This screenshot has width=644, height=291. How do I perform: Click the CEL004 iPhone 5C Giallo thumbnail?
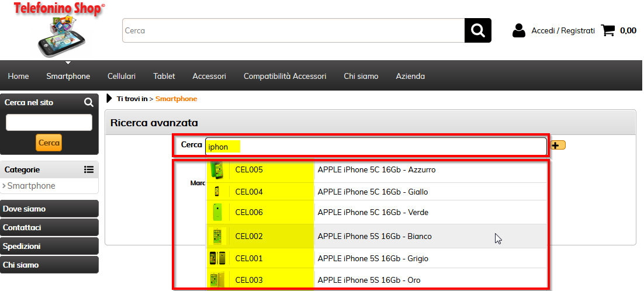[x=217, y=192]
